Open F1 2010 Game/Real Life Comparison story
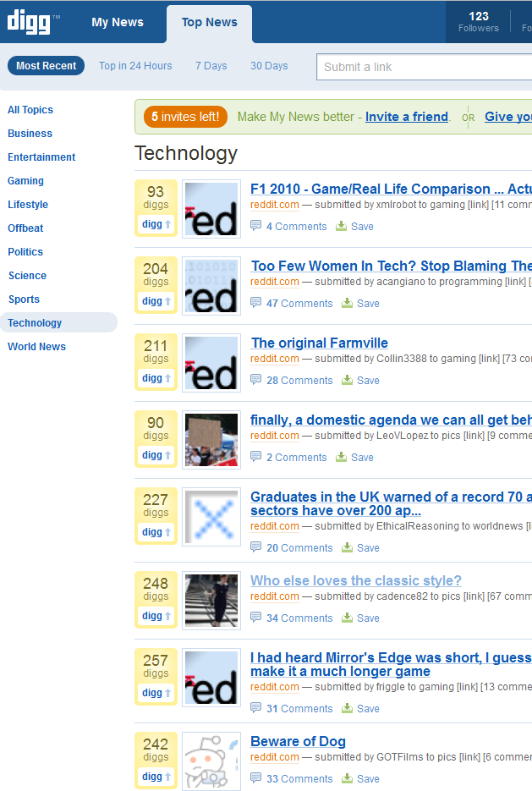 (391, 189)
